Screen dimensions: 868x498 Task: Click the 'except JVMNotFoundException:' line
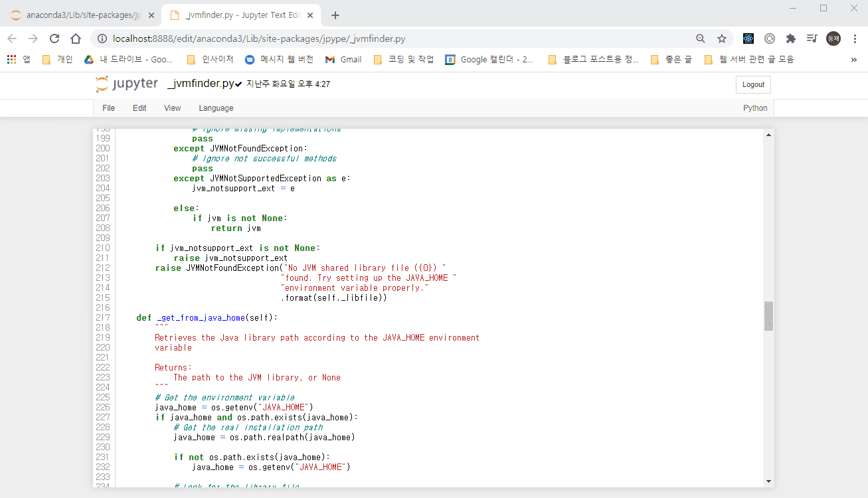(240, 148)
